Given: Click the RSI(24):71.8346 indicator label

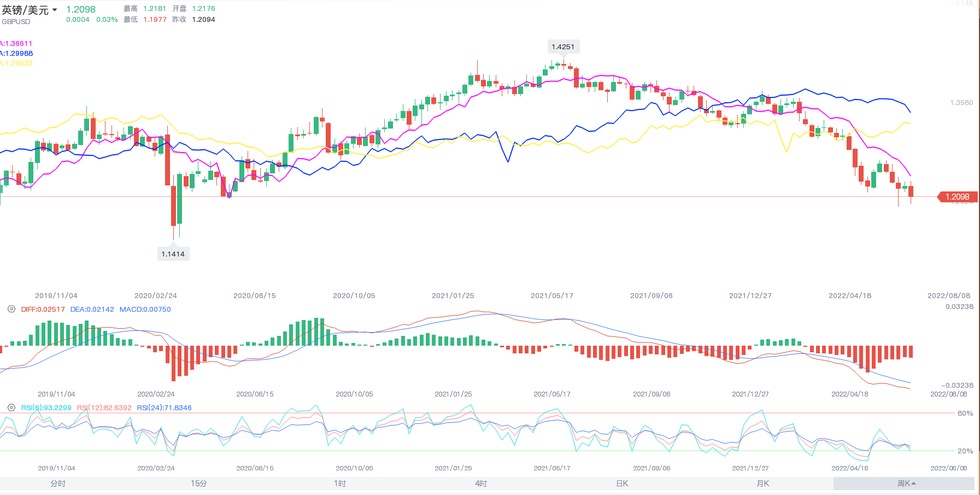Looking at the screenshot, I should (x=164, y=407).
